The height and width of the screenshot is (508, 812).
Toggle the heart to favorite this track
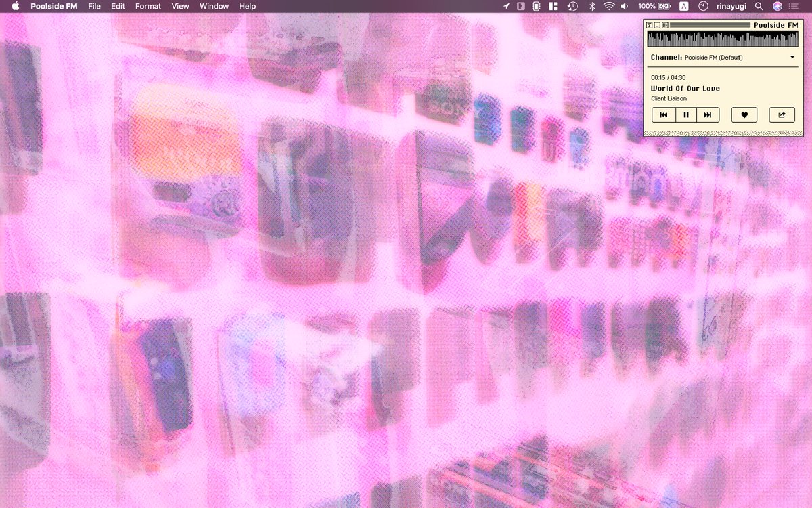click(744, 114)
